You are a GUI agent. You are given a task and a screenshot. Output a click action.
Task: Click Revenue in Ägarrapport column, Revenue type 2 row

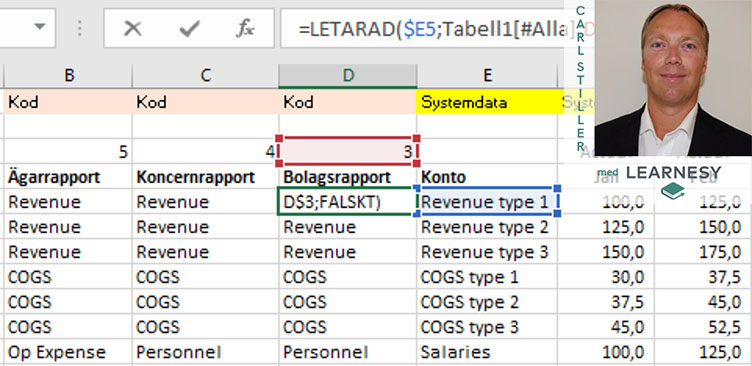pos(68,227)
